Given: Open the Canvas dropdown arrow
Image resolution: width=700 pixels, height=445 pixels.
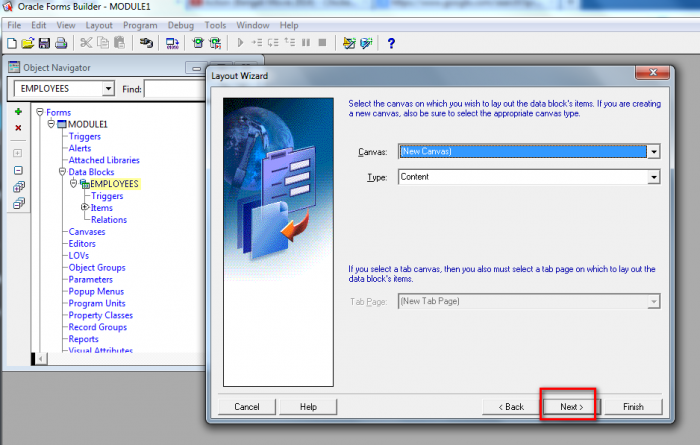Looking at the screenshot, I should click(654, 152).
